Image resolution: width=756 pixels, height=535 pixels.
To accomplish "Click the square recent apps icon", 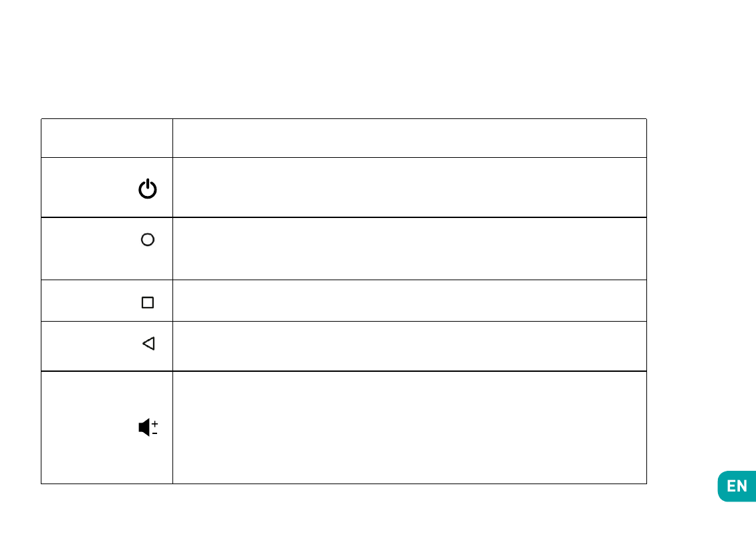I will [148, 302].
